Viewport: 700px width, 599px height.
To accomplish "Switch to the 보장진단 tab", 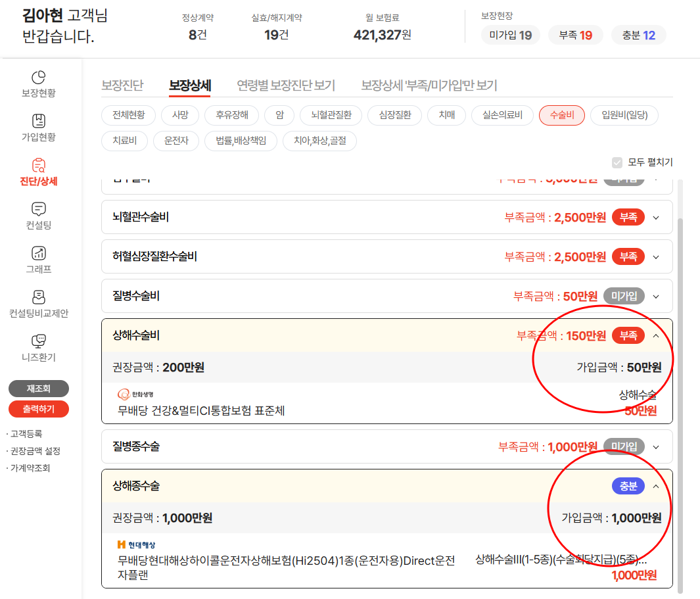I will click(122, 85).
